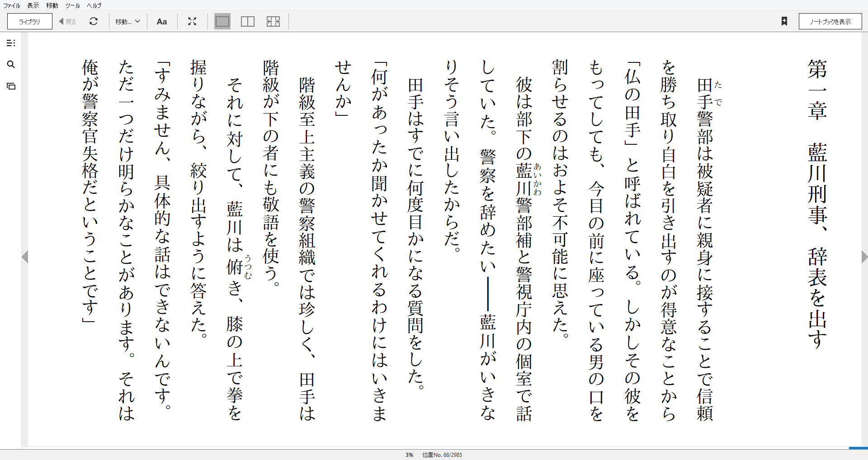Go back with the 戻る button

coord(67,21)
